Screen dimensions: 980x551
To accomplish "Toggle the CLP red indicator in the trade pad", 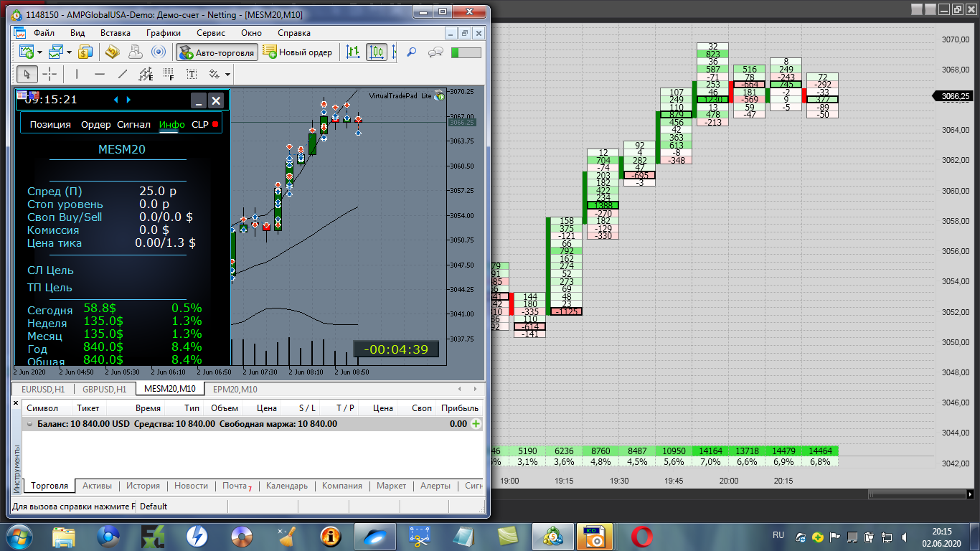I will tap(215, 124).
